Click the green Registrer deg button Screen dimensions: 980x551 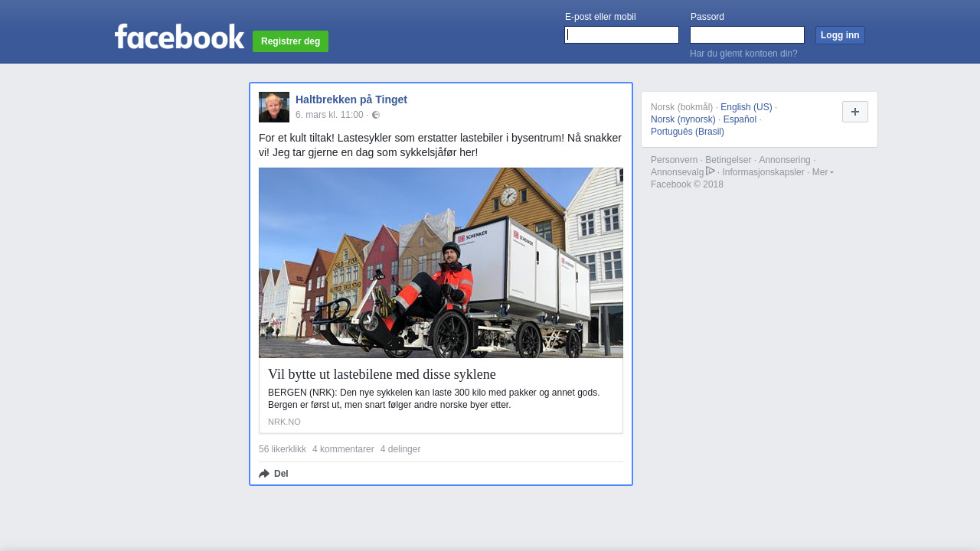[290, 41]
